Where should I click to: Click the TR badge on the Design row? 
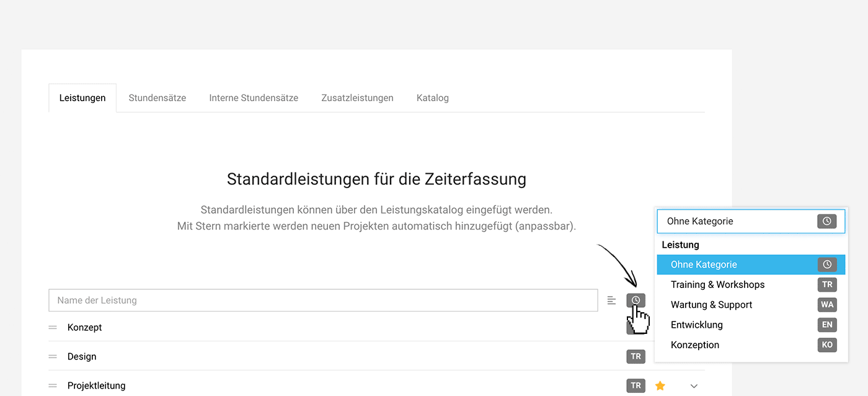click(x=635, y=356)
